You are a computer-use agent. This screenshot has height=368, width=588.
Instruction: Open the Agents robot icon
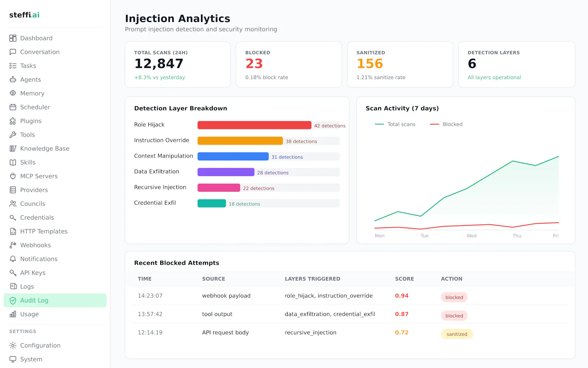13,79
